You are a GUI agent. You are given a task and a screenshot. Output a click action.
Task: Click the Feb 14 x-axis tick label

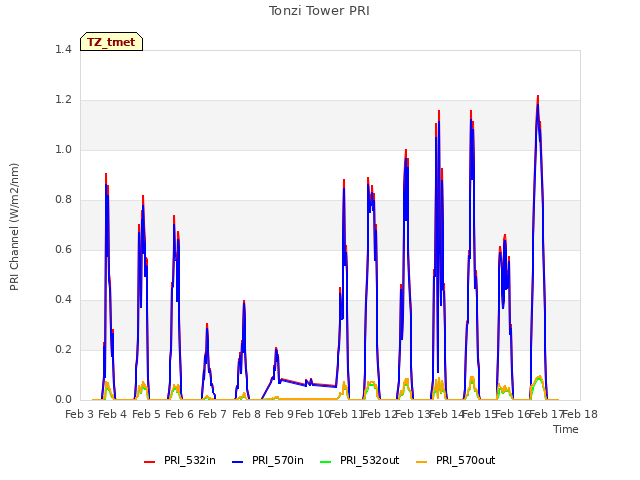click(447, 415)
